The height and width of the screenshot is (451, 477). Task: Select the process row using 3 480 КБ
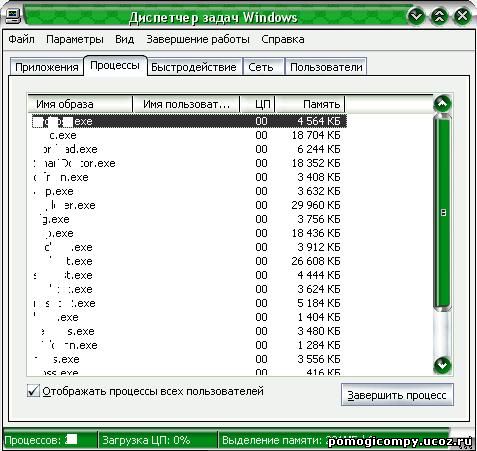189,331
